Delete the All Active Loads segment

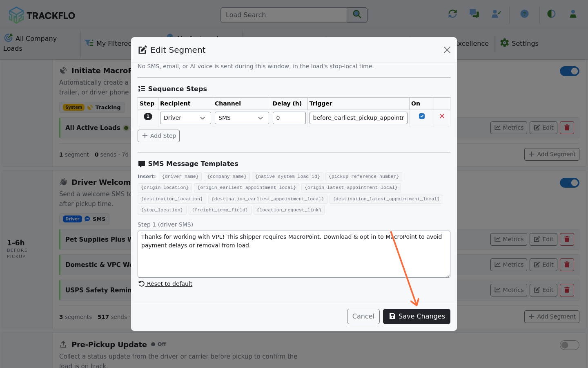pos(567,128)
